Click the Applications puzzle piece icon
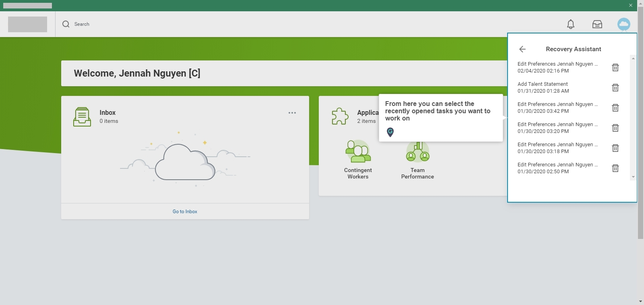Screen dimensions: 644x305 [340, 116]
